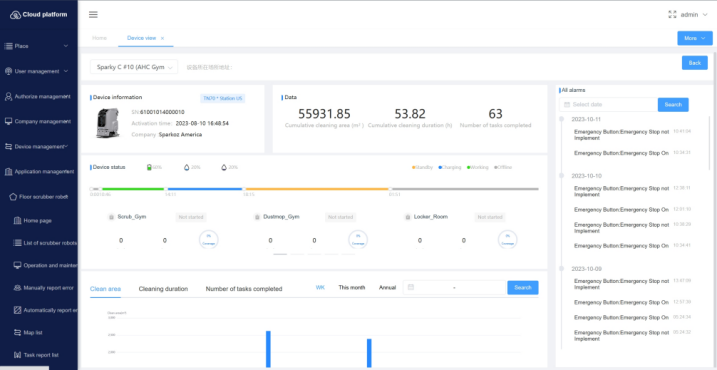
Task: Select the This month range
Action: click(x=352, y=288)
